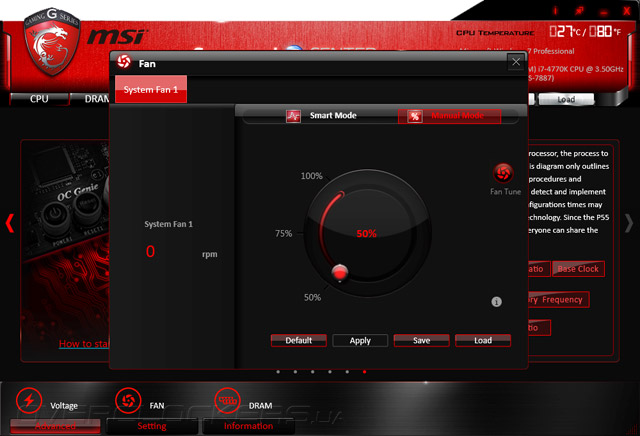Viewport: 640px width, 436px height.
Task: Click the Smart Mode graph icon
Action: (x=293, y=116)
